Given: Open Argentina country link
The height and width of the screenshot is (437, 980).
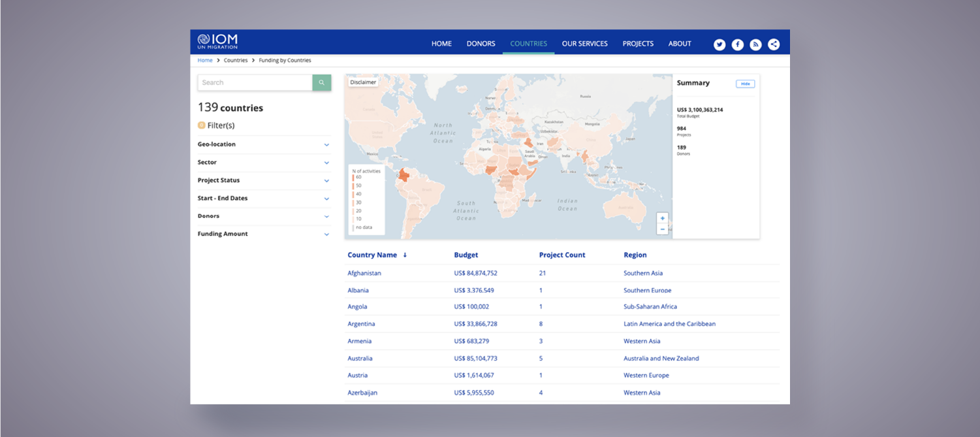Looking at the screenshot, I should [x=361, y=324].
